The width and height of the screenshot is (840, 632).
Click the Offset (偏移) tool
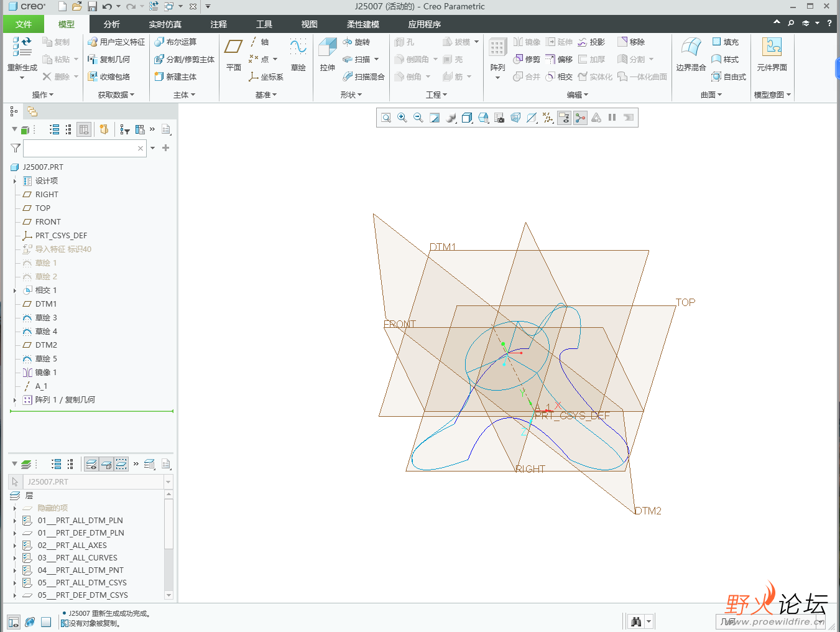[559, 59]
